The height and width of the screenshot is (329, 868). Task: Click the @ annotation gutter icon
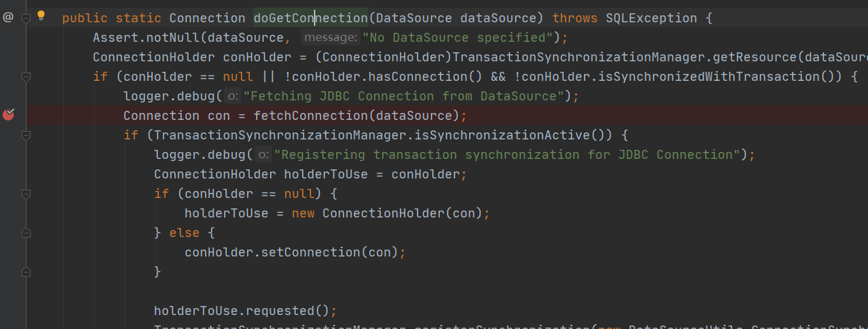click(8, 17)
